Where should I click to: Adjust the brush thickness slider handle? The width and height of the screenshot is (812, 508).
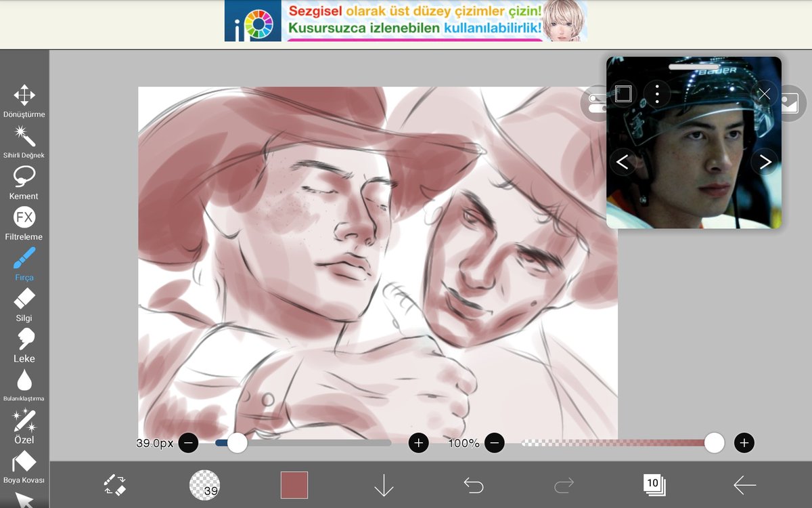pos(237,443)
